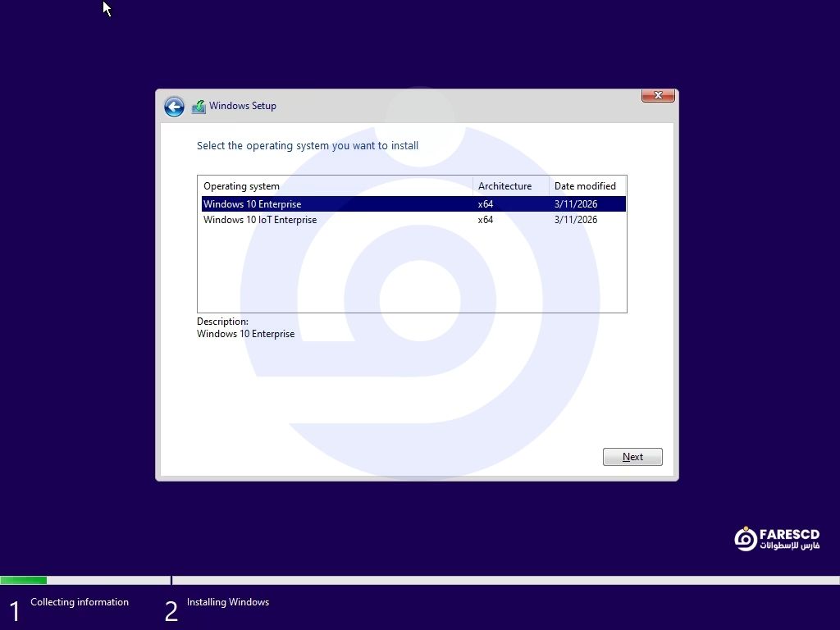The width and height of the screenshot is (840, 630).
Task: Click the date in Windows 10 Enterprise row
Action: click(x=576, y=204)
